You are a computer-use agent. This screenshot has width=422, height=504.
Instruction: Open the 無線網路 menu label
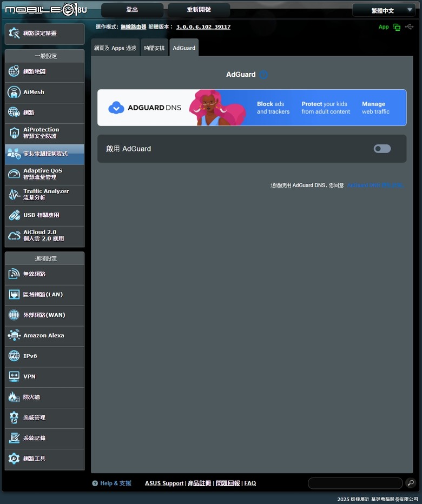pos(35,274)
